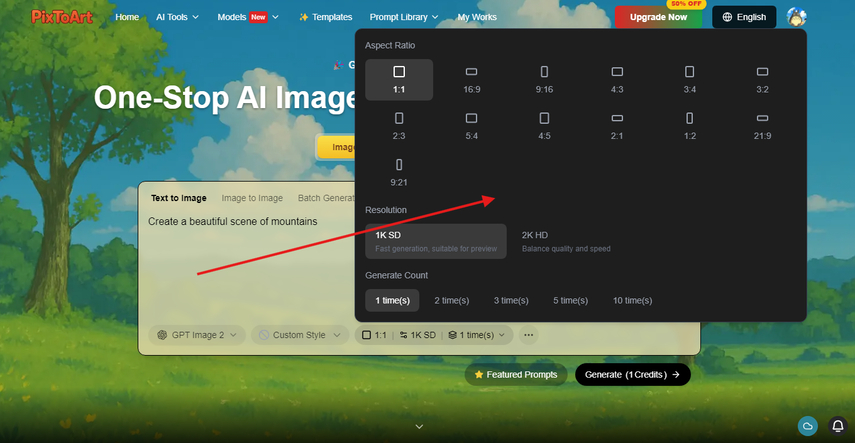Viewport: 855px width, 443px height.
Task: Pick the 2:3 aspect ratio
Action: [399, 126]
